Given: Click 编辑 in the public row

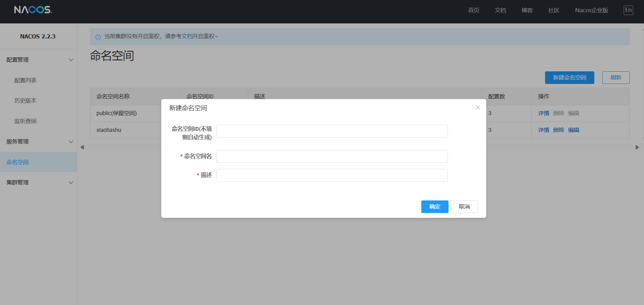Looking at the screenshot, I should coord(573,113).
